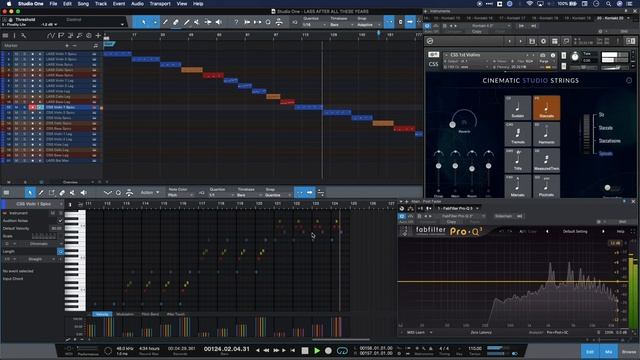
Task: Select the Trills articulation in CSS
Action: click(518, 160)
